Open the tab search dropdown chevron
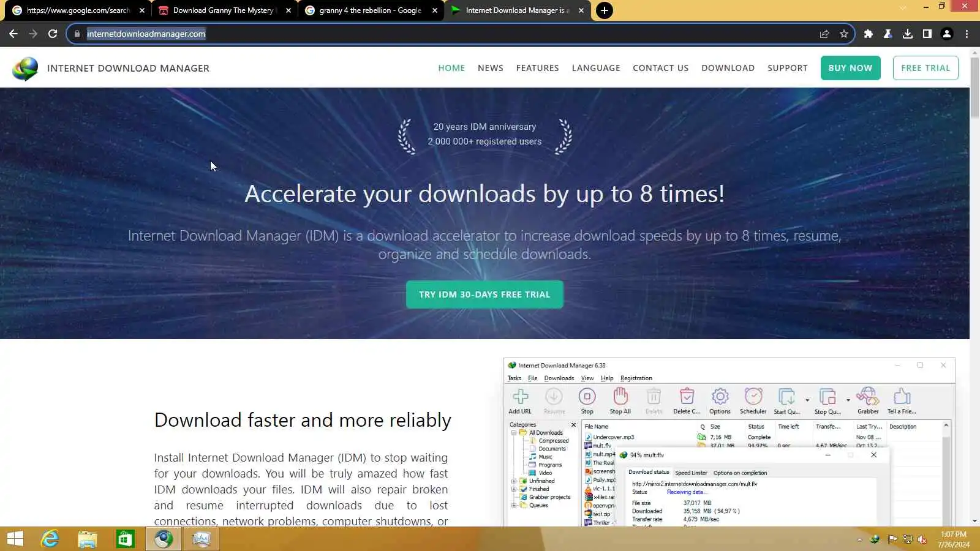 [x=903, y=7]
